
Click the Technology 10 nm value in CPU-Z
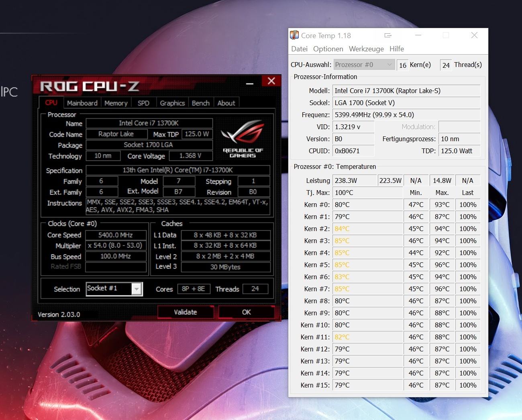tap(103, 156)
